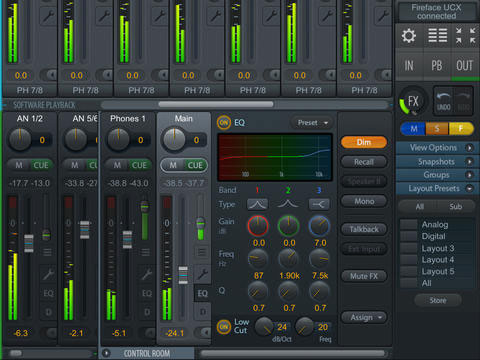
Task: Click the Band 3 Freq knob at 7.5k
Action: coord(319,259)
